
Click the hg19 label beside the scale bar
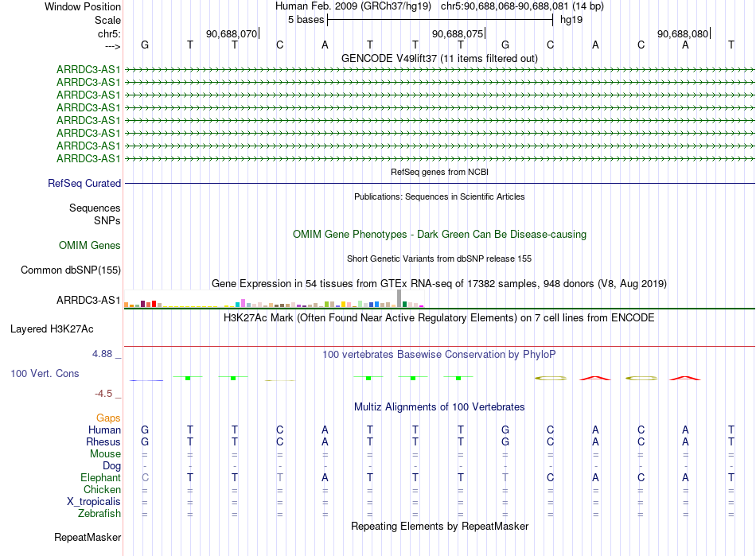(x=571, y=20)
